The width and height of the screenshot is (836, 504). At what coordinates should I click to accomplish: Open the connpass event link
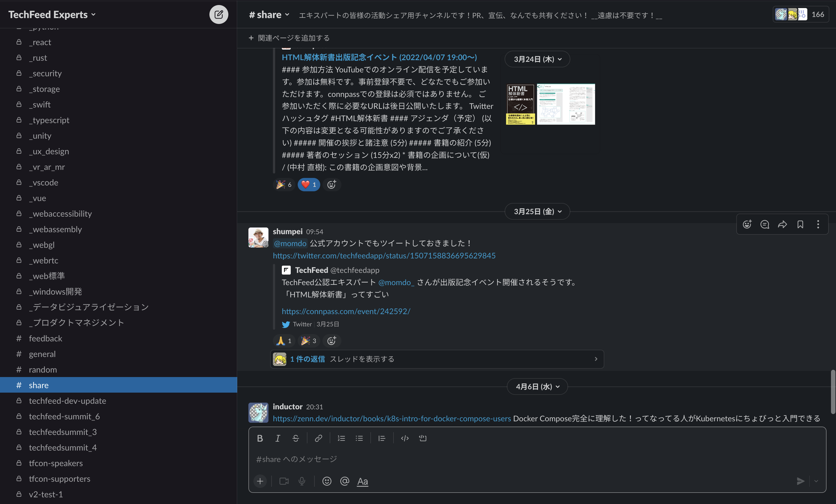346,311
